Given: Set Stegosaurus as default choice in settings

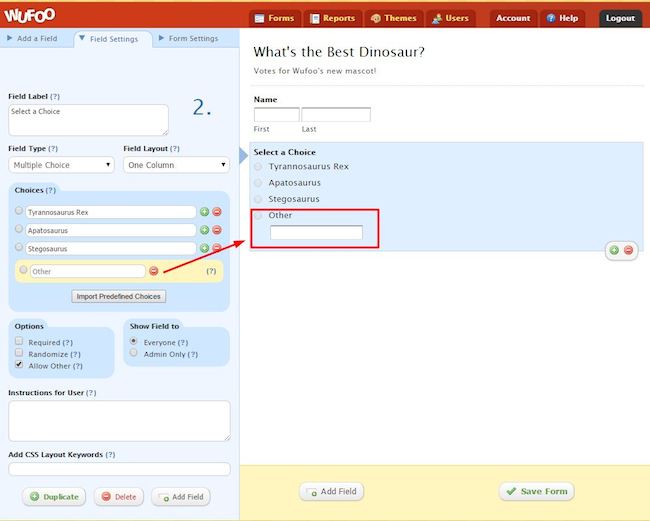Looking at the screenshot, I should [x=19, y=247].
